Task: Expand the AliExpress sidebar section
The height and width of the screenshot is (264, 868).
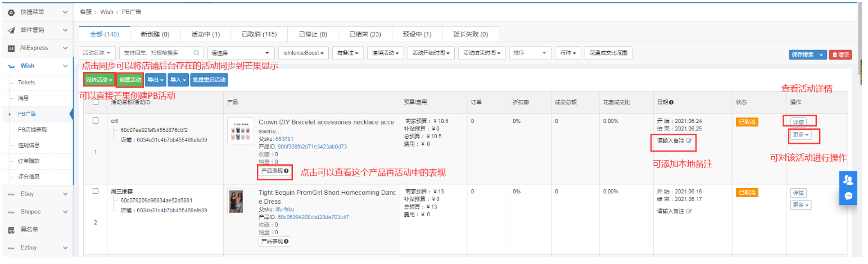Action: (x=65, y=48)
